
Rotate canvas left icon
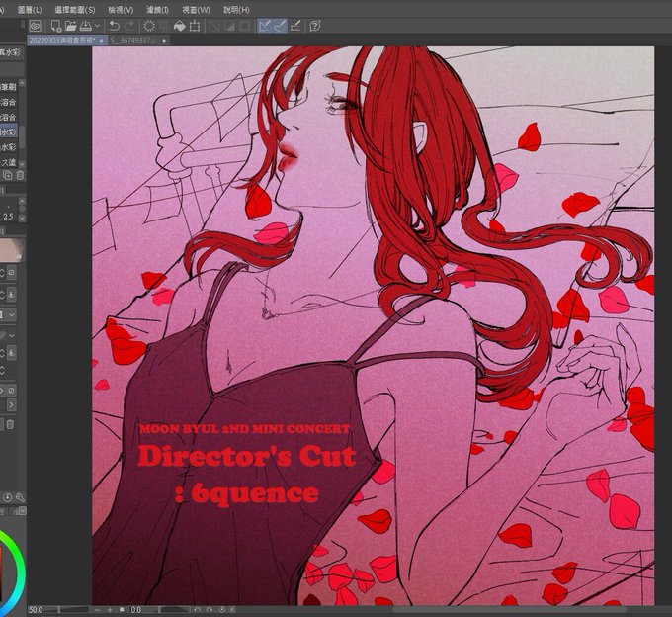[x=197, y=609]
